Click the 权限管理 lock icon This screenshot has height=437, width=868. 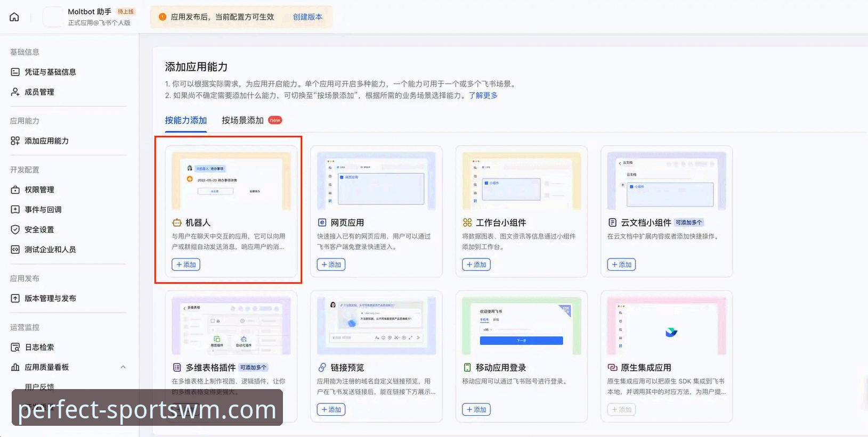(x=15, y=190)
